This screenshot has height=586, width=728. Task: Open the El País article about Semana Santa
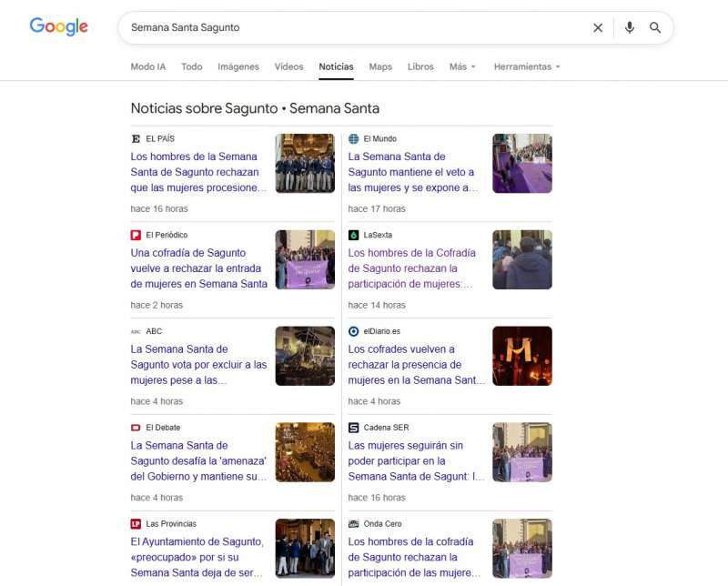click(x=195, y=172)
